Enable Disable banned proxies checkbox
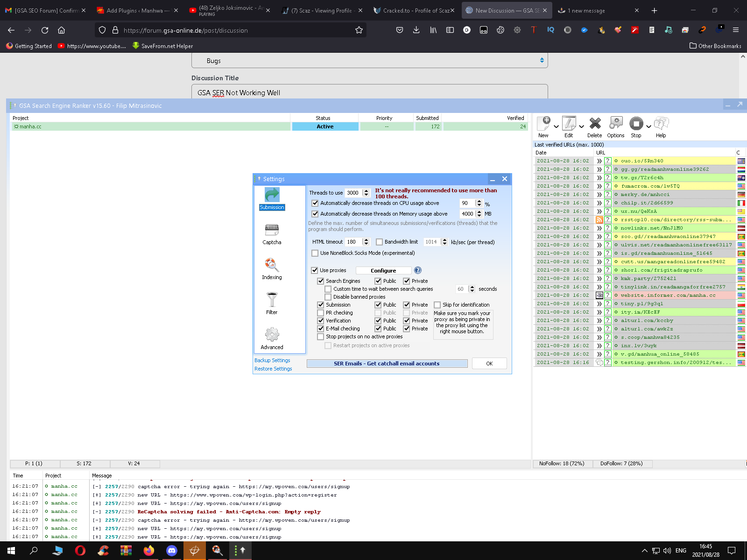 pyautogui.click(x=328, y=297)
